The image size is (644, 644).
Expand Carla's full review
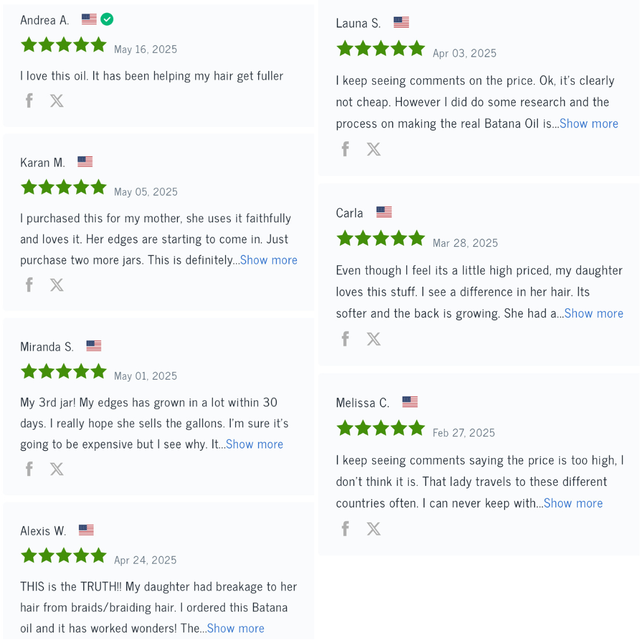coord(593,314)
